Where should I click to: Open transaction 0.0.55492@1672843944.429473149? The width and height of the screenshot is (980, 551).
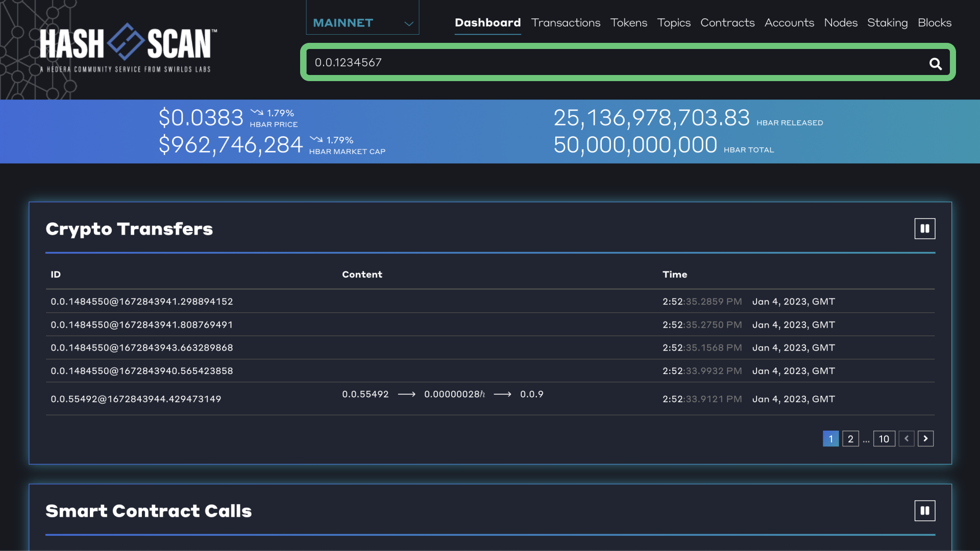coord(136,399)
